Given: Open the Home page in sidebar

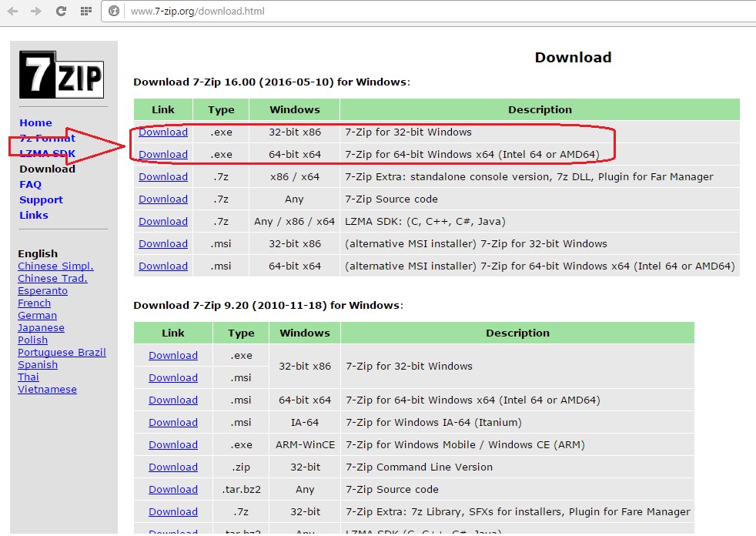Looking at the screenshot, I should click(35, 123).
